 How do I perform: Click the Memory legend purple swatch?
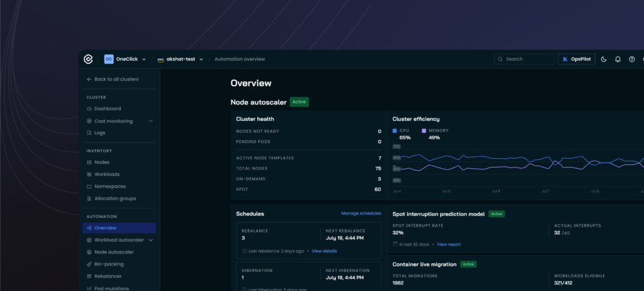click(x=424, y=130)
